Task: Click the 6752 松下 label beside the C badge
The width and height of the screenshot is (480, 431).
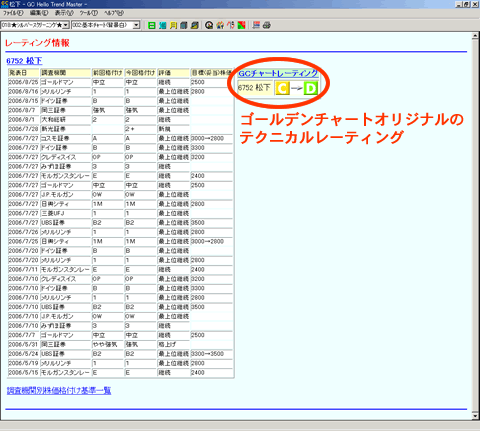Action: (x=254, y=88)
